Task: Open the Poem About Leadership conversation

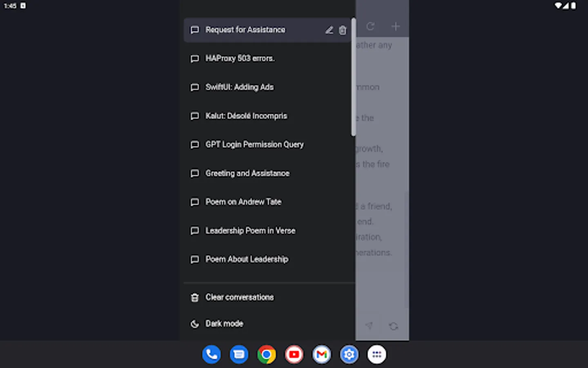Action: click(267, 259)
